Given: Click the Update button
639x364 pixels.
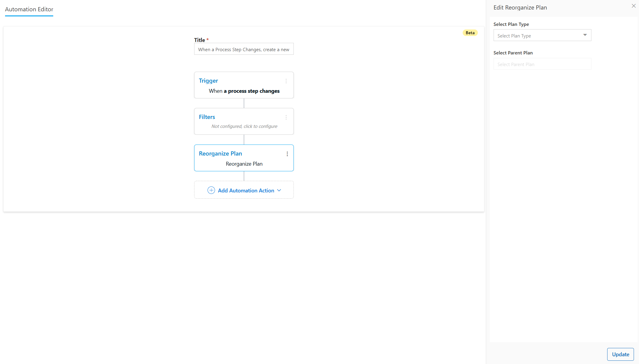Looking at the screenshot, I should pyautogui.click(x=620, y=354).
